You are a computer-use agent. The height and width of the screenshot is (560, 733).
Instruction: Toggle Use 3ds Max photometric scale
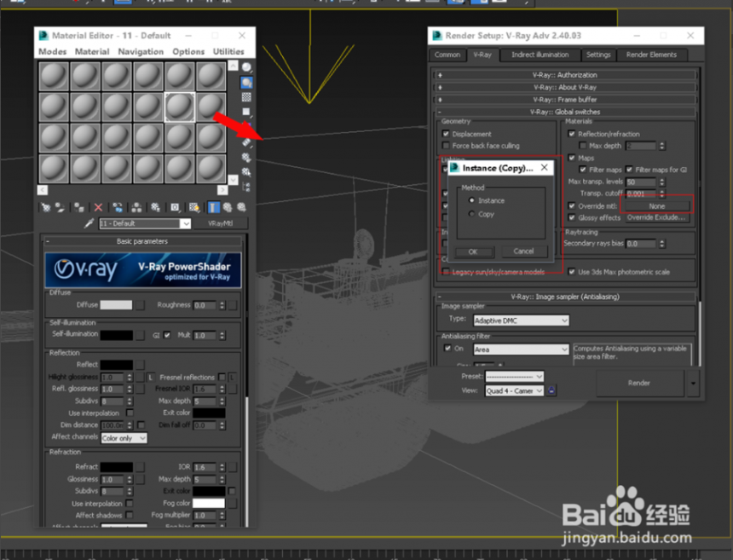[x=571, y=272]
